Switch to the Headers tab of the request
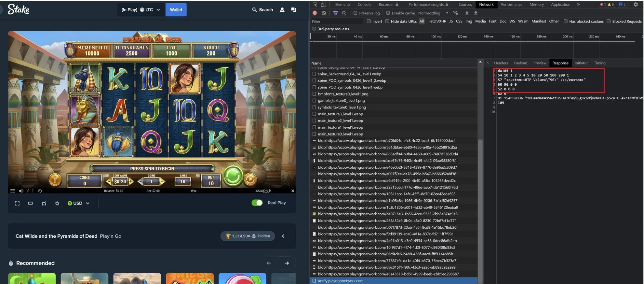Screen dimensions: 644x284 (501, 63)
